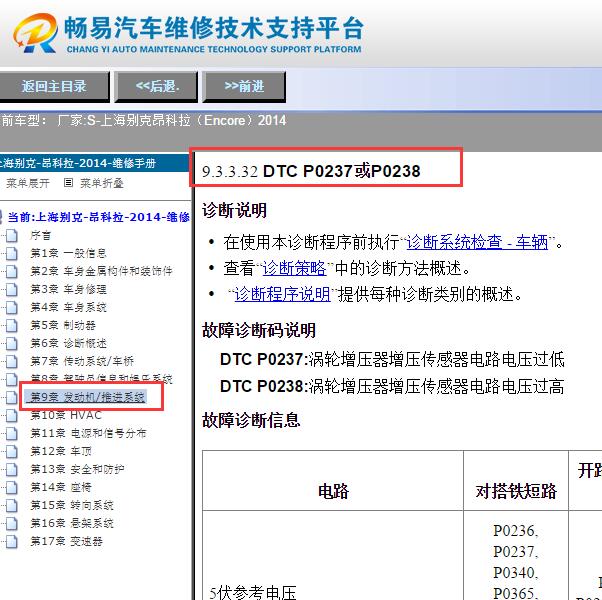Open chapter 第15章 转向系统
This screenshot has width=602, height=600.
click(72, 505)
